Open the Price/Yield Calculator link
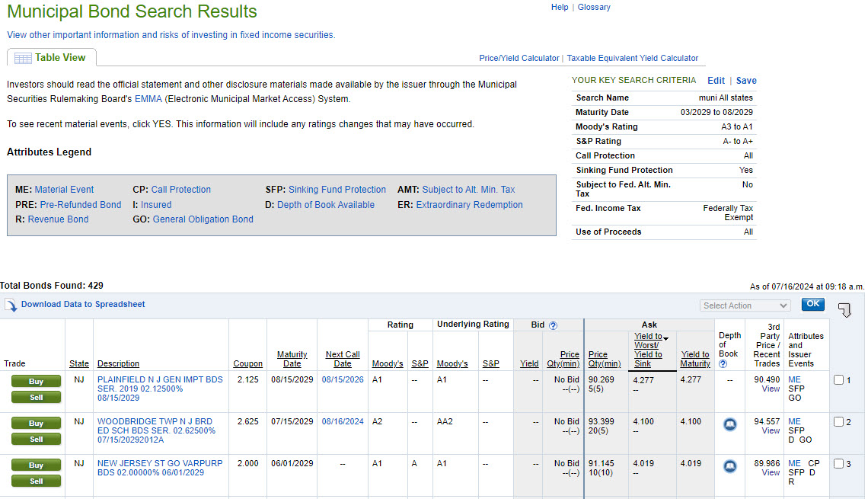 click(519, 58)
